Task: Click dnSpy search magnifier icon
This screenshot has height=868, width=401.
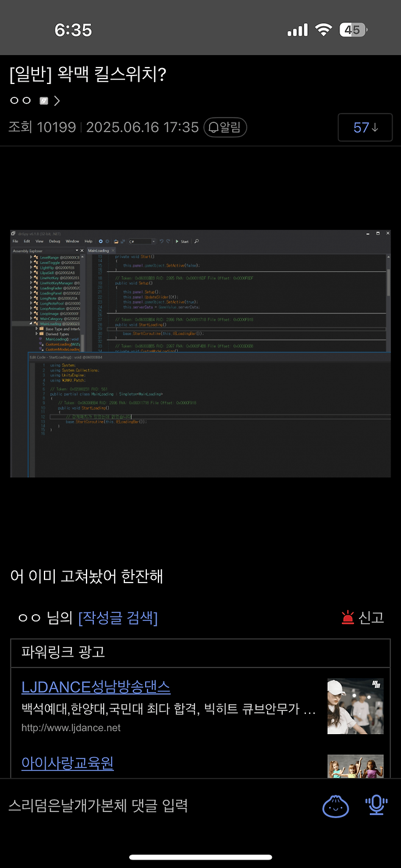Action: click(x=196, y=241)
